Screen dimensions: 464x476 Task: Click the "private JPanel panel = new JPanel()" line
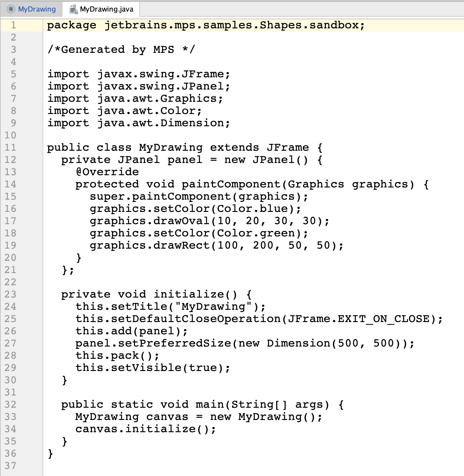tap(192, 160)
